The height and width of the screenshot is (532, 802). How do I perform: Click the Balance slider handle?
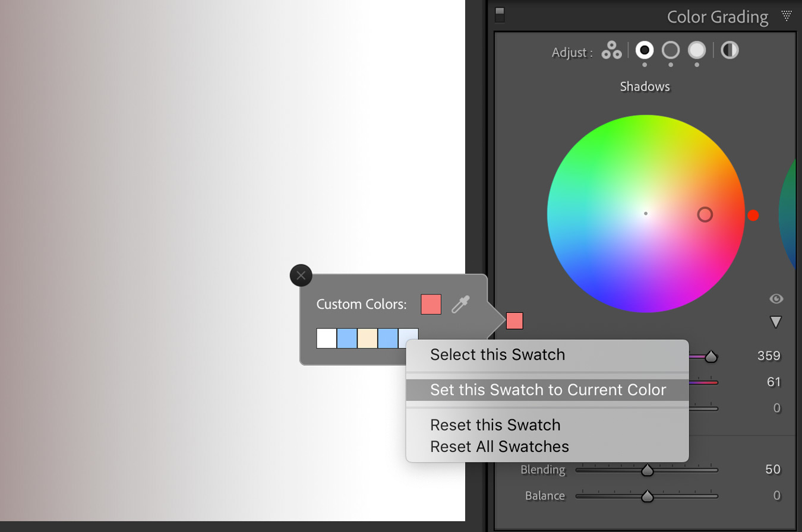point(647,496)
